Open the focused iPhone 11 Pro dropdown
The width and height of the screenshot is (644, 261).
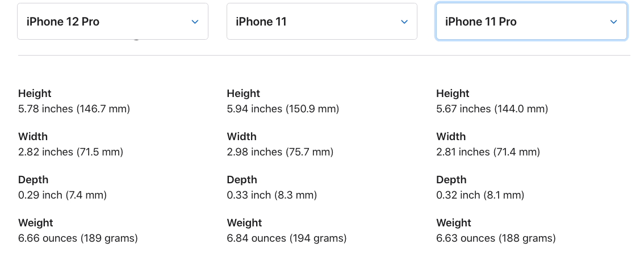531,22
